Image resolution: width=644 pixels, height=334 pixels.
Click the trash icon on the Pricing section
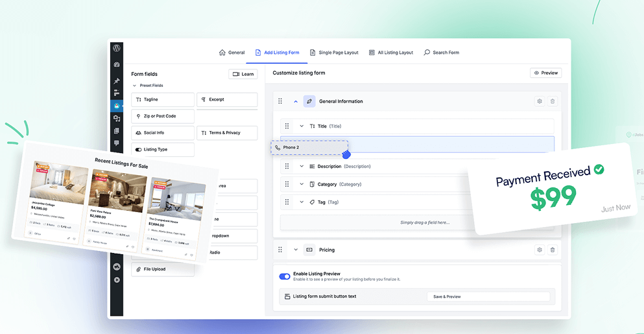553,250
